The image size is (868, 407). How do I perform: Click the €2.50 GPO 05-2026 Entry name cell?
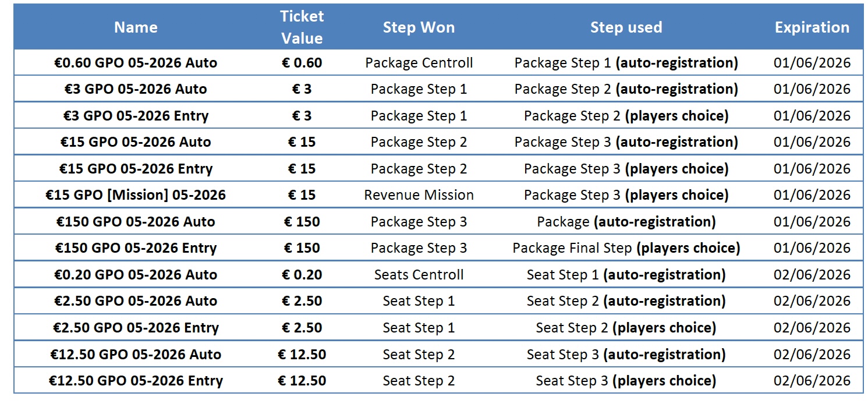[135, 328]
